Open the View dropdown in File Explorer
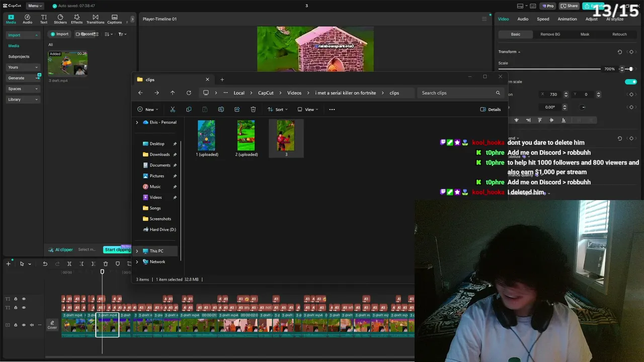This screenshot has width=644, height=362. click(x=307, y=110)
